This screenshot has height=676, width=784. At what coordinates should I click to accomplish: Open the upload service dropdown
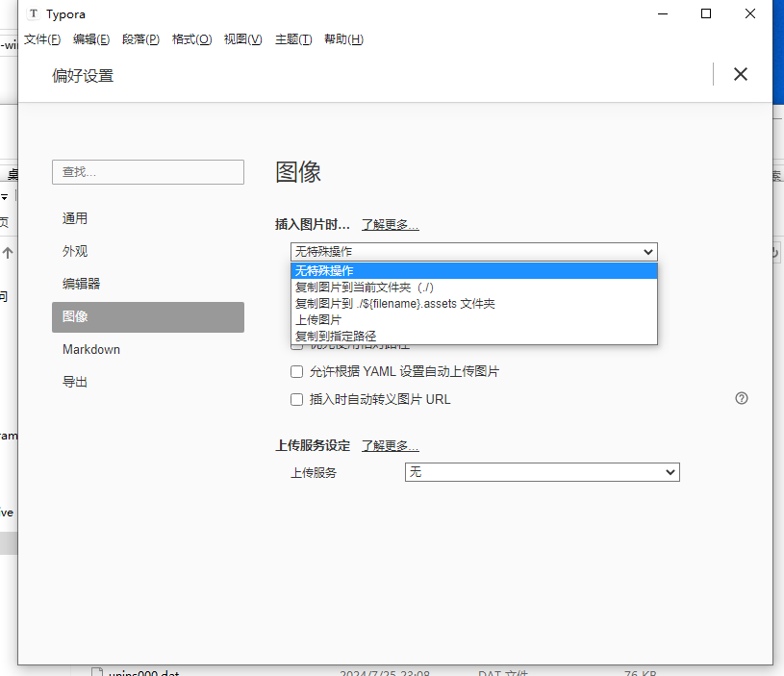point(542,472)
